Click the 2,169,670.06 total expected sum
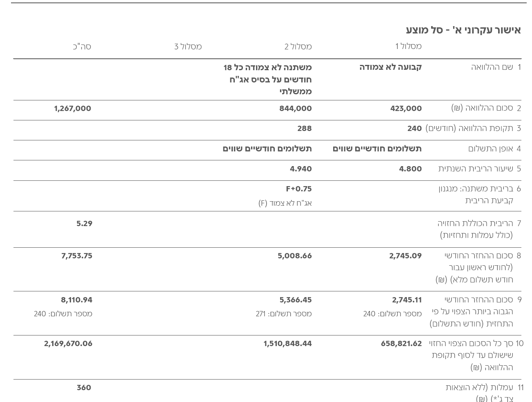 (68, 344)
